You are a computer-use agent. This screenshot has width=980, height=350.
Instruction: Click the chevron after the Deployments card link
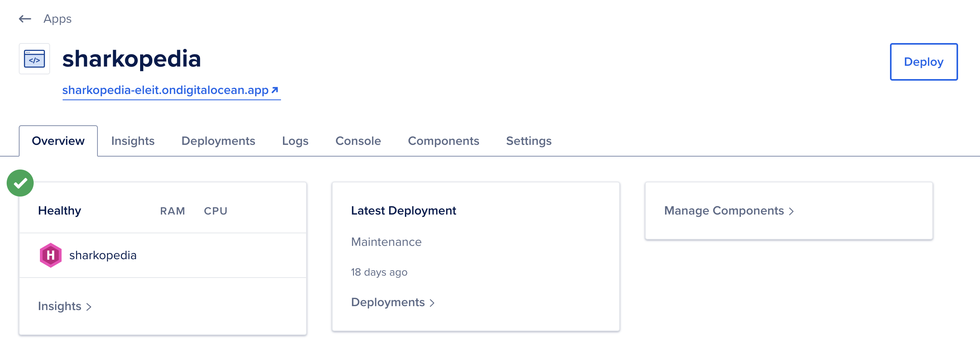click(x=432, y=303)
